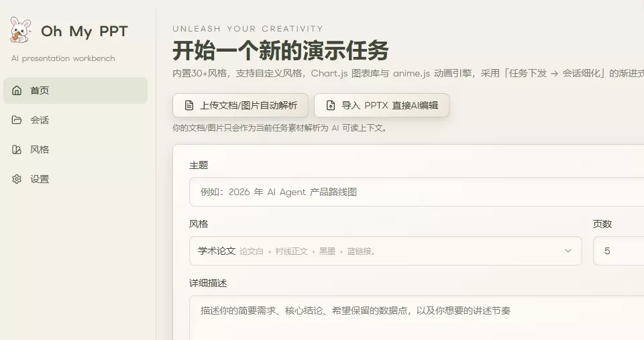Click the file-upload icon on 导入 PPTX button
Screen dimensions: 644x340
click(331, 105)
